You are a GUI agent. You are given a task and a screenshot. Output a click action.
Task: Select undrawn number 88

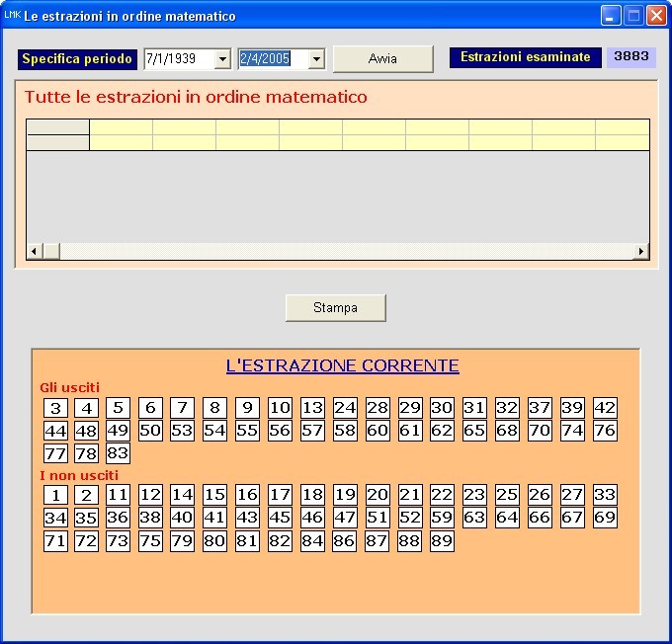point(410,540)
